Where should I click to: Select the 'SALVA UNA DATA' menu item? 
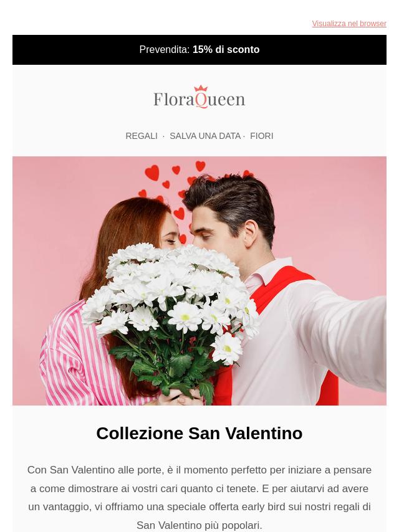tap(205, 136)
